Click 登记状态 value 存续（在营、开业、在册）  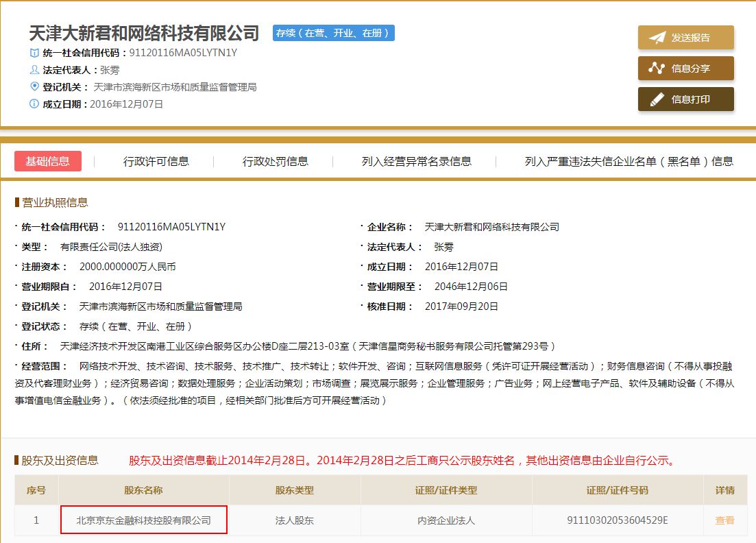coord(136,326)
